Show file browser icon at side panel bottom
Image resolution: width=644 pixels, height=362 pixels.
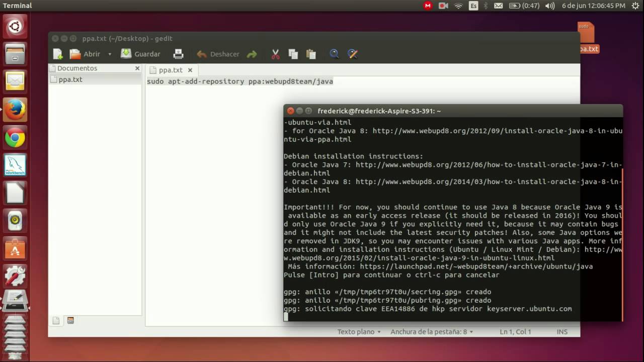pyautogui.click(x=70, y=320)
